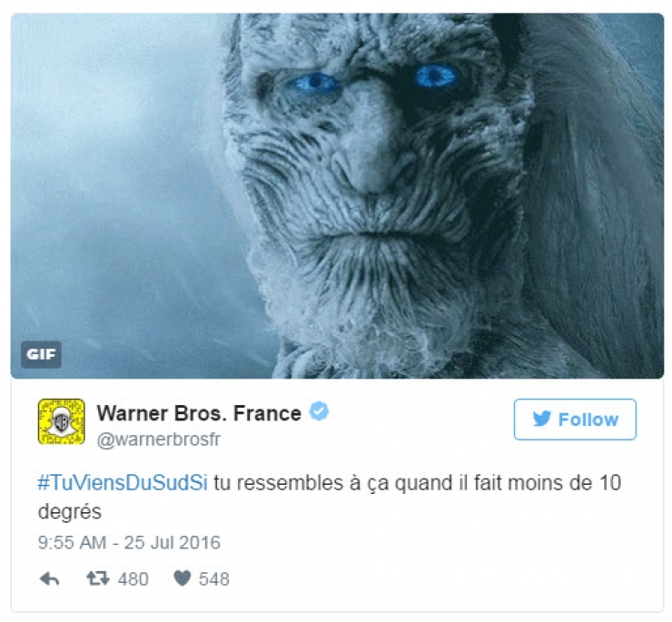Click the word "degrés" in the tweet
The width and height of the screenshot is (672, 622).
[69, 512]
